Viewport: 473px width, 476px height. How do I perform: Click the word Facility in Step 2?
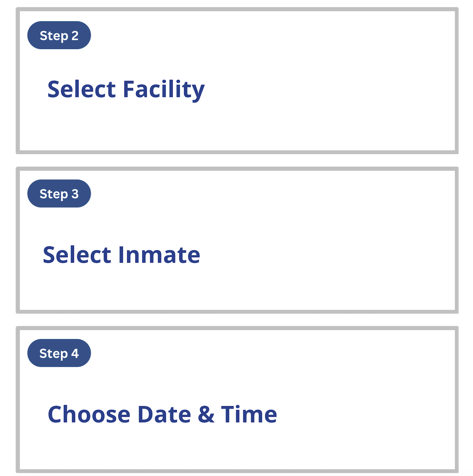(x=163, y=89)
